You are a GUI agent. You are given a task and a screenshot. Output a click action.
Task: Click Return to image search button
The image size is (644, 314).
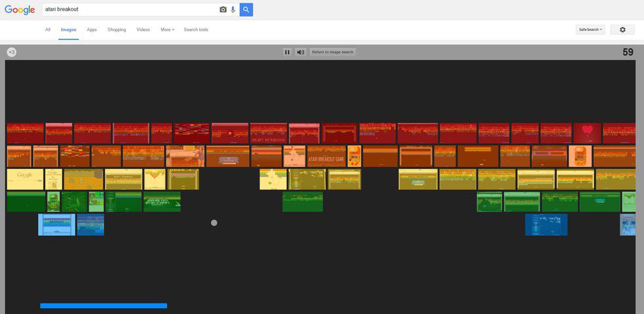click(x=333, y=52)
